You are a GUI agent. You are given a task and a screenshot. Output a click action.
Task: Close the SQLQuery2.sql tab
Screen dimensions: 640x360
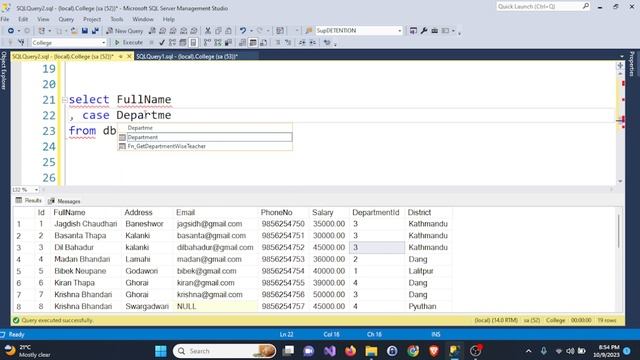129,56
